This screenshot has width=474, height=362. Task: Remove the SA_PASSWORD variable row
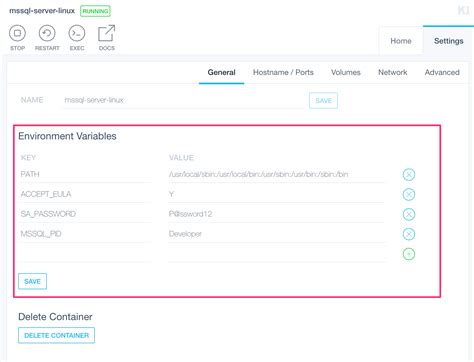pos(409,214)
